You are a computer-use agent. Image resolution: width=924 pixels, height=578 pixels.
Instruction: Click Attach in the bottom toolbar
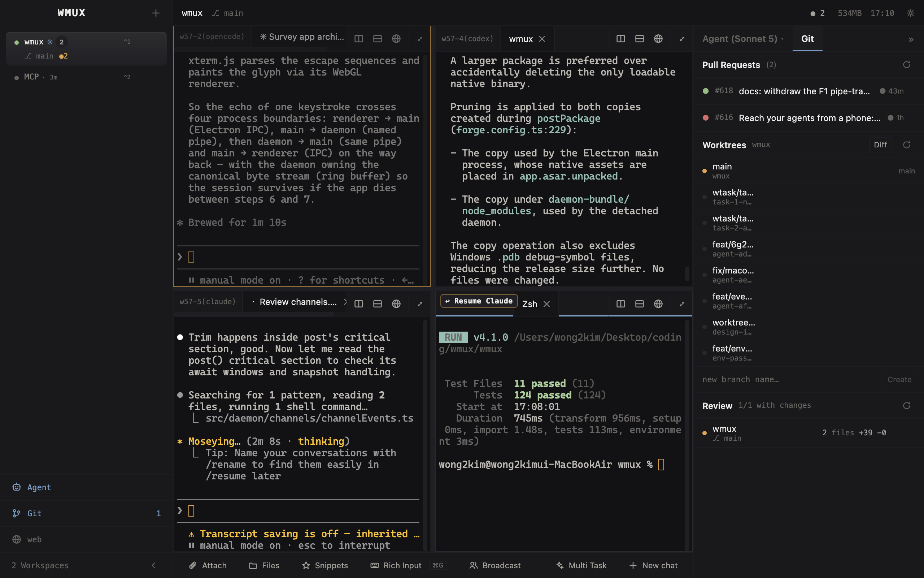click(208, 565)
